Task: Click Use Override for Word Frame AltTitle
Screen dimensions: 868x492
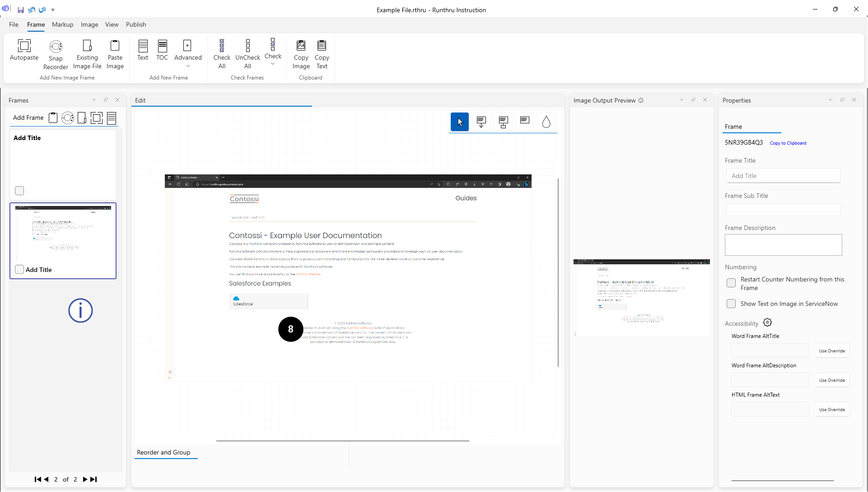Action: tap(831, 351)
